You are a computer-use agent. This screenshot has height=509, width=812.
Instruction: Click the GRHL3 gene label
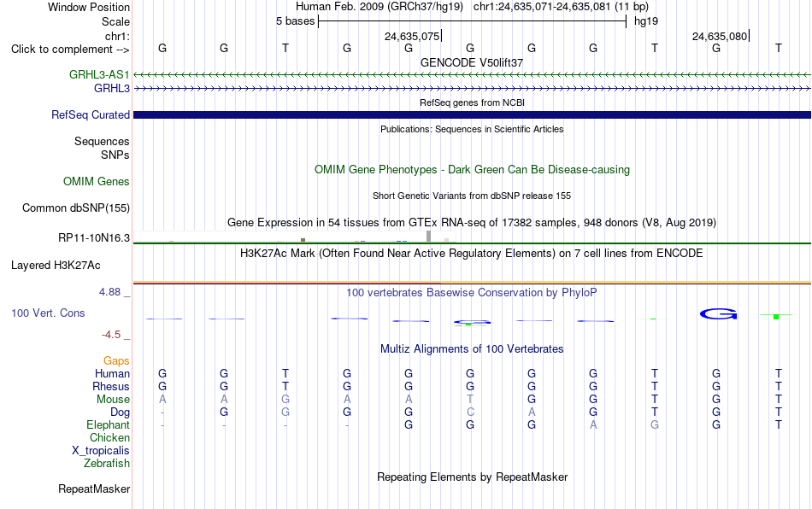click(112, 89)
